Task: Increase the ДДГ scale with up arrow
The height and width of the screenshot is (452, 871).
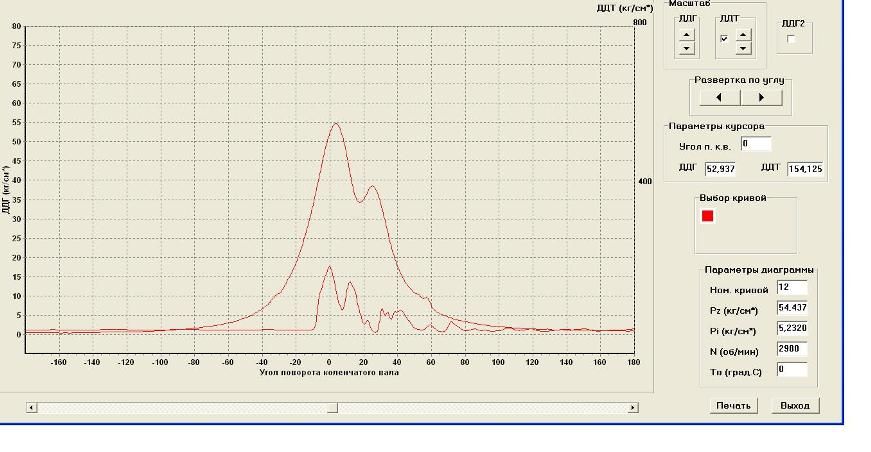Action: tap(686, 33)
